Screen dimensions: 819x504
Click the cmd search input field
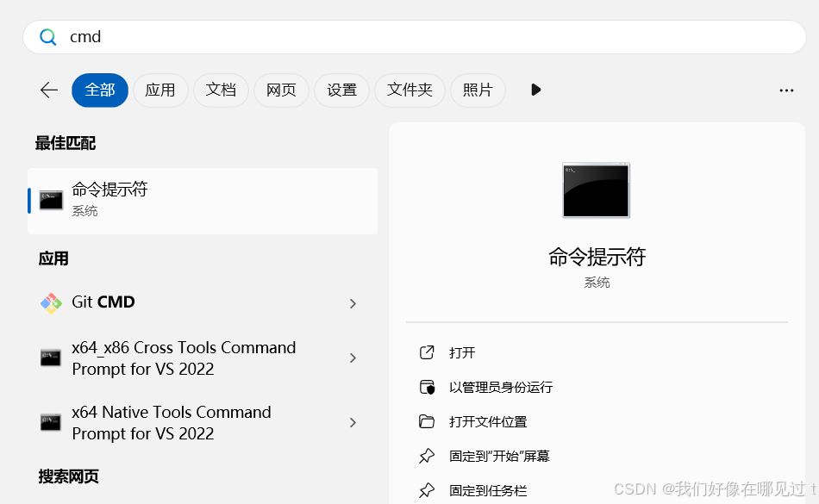pos(414,37)
